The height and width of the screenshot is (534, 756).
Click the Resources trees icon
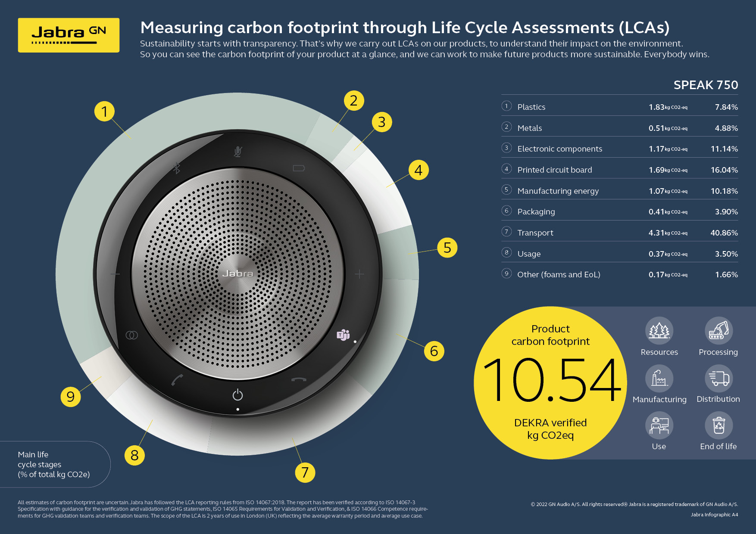[659, 331]
